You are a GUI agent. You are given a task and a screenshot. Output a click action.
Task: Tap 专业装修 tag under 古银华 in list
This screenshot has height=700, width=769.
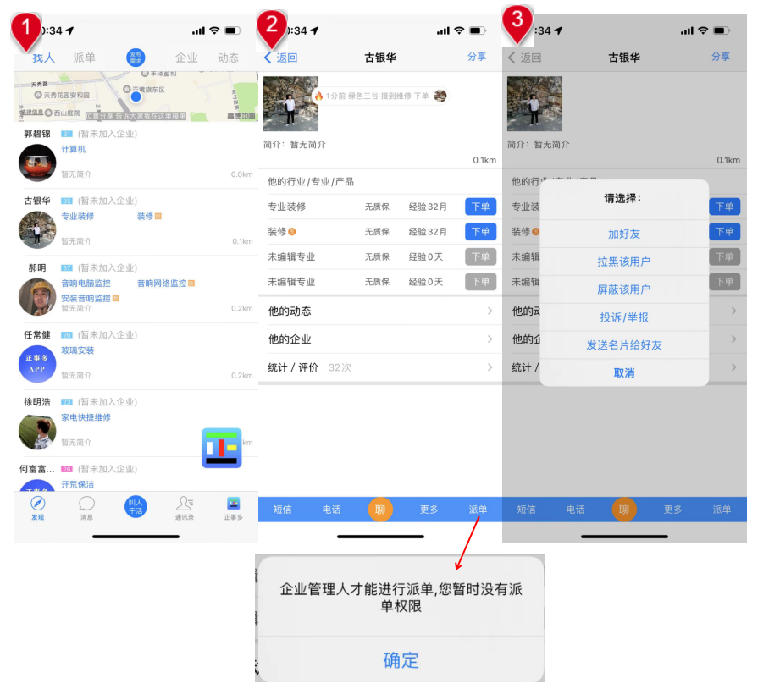77,216
